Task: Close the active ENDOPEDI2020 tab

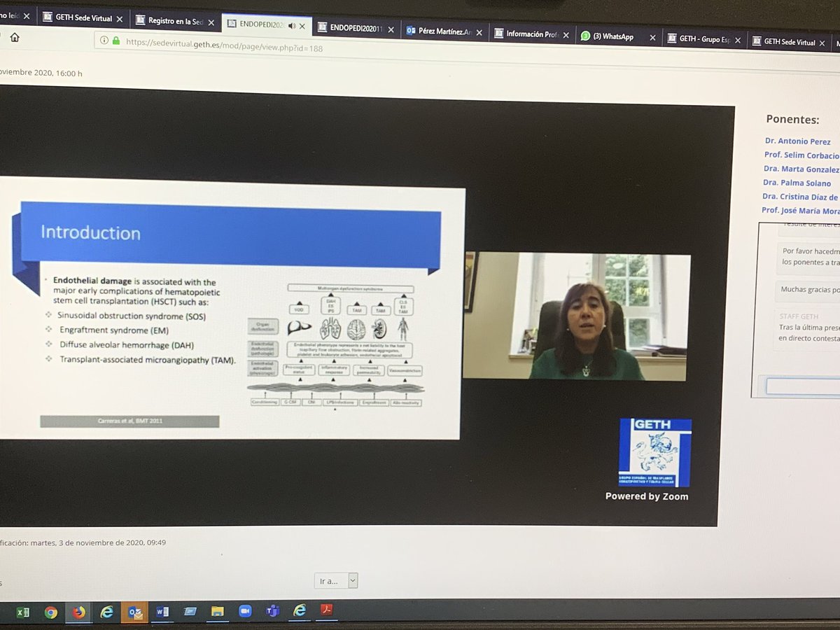Action: pyautogui.click(x=302, y=27)
